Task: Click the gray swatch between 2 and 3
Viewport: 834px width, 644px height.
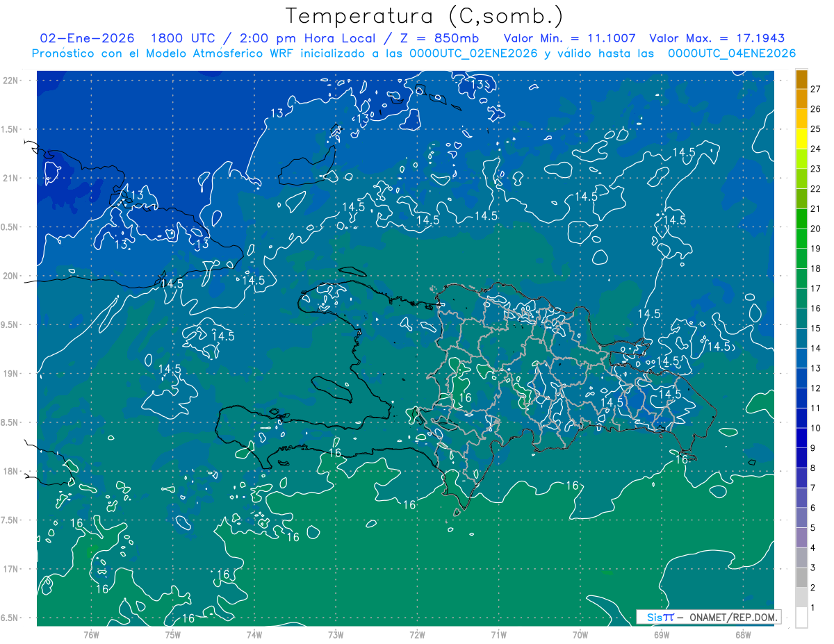Action: pyautogui.click(x=801, y=578)
